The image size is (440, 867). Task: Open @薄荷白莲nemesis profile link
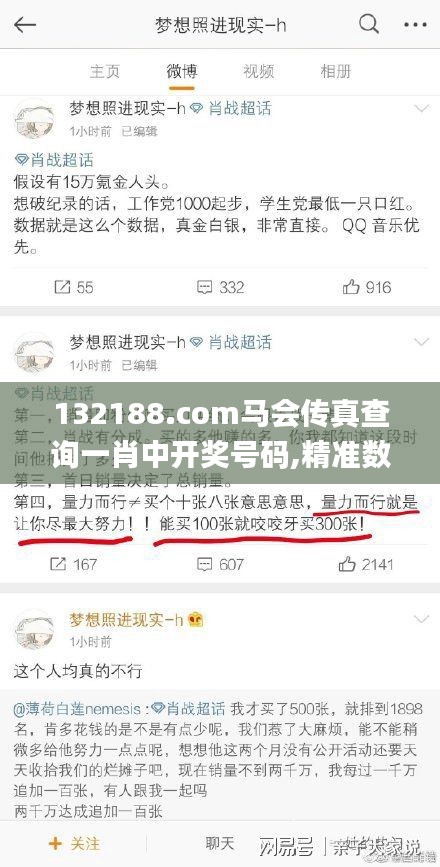click(81, 709)
